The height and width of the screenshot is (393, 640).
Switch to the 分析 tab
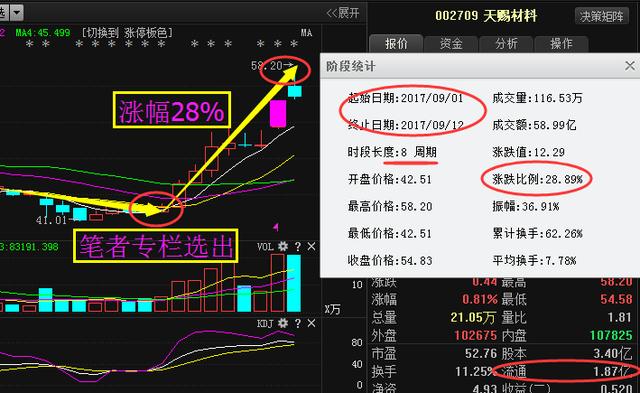[x=506, y=44]
